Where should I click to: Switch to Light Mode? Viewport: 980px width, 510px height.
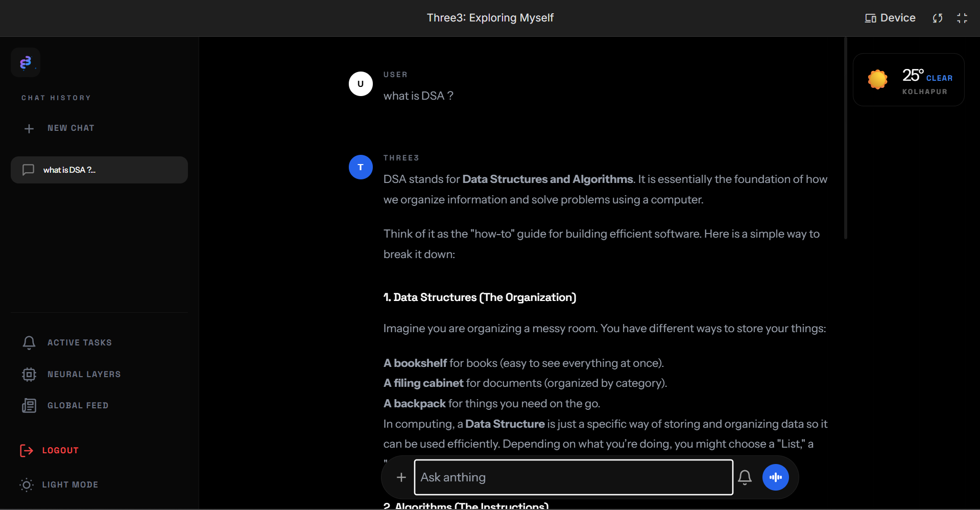point(58,484)
